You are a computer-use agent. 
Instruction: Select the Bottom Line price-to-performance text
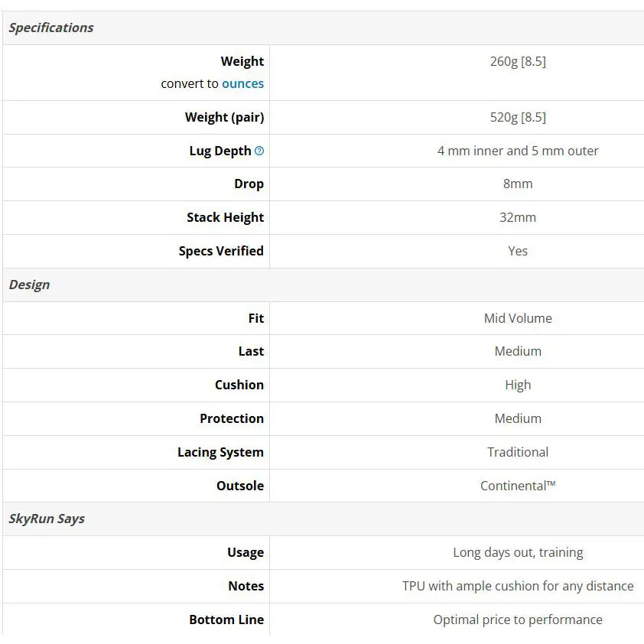[x=518, y=620]
